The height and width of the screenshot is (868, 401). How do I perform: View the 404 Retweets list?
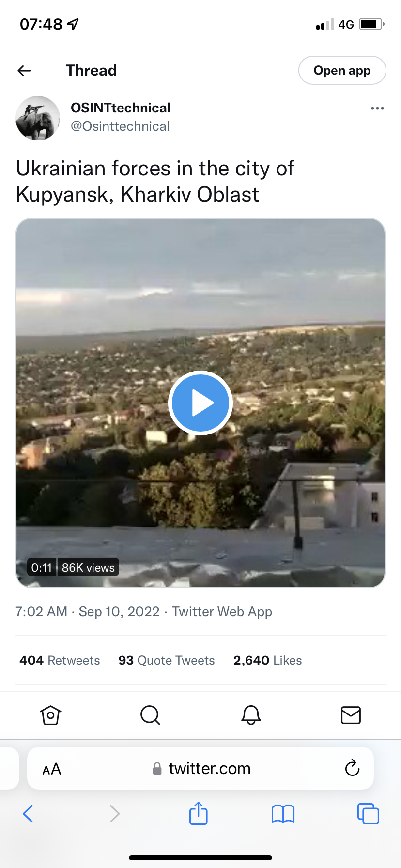pyautogui.click(x=60, y=660)
